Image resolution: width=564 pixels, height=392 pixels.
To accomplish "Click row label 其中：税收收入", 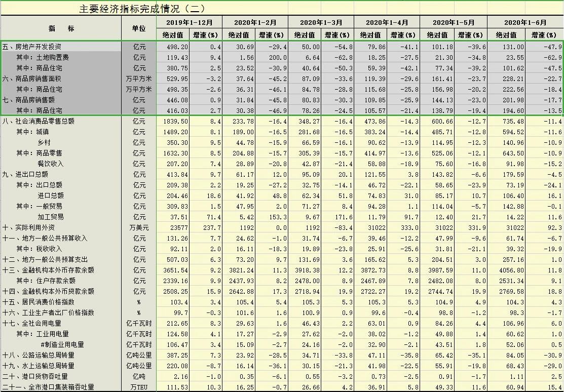I will [39, 249].
